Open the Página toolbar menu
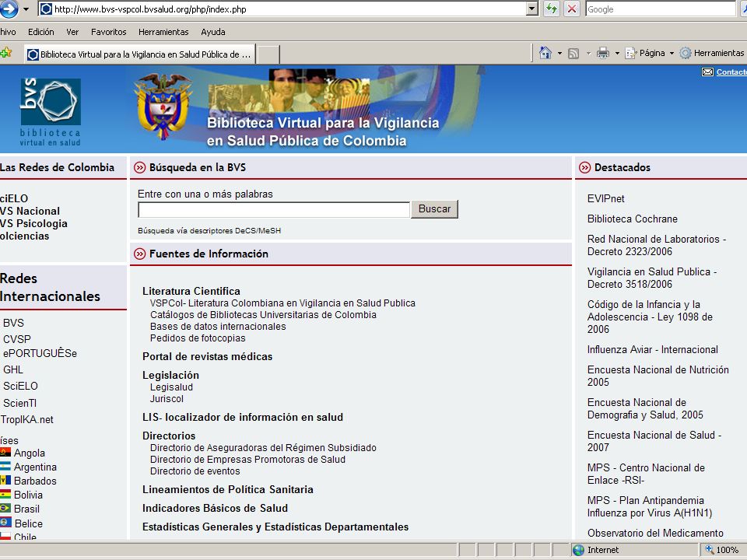Image resolution: width=747 pixels, height=560 pixels. [649, 53]
